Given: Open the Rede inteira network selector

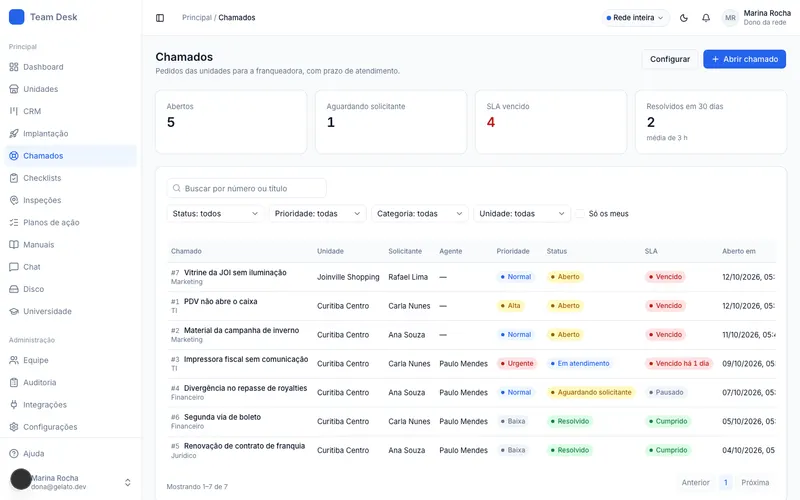Looking at the screenshot, I should pyautogui.click(x=635, y=18).
